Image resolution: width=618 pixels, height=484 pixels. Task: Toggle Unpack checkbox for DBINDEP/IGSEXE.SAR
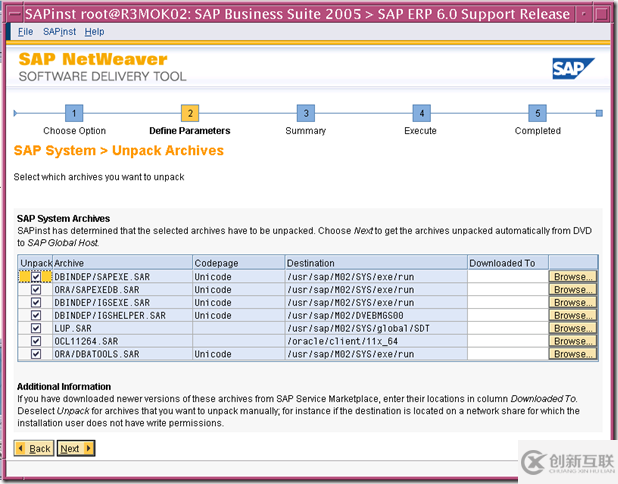tap(36, 302)
